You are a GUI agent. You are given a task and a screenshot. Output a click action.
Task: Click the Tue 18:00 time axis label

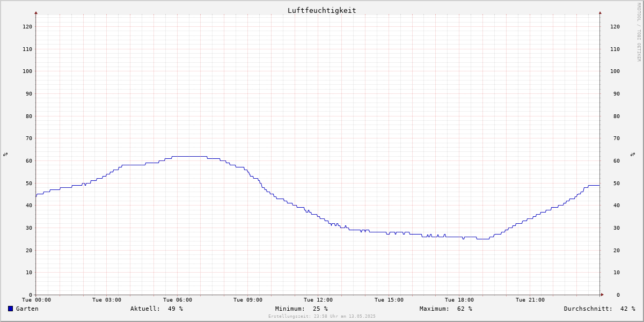(x=459, y=300)
